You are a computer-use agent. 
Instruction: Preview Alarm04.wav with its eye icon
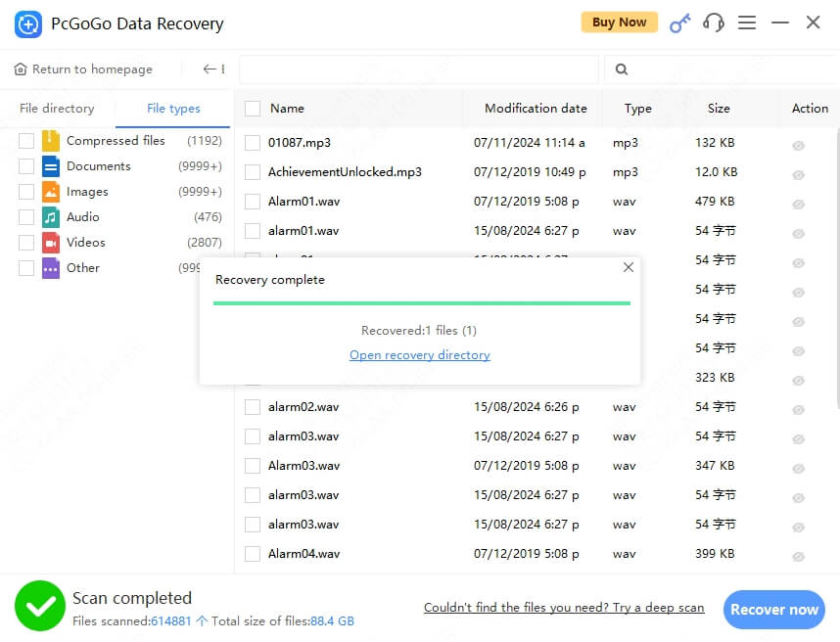798,557
